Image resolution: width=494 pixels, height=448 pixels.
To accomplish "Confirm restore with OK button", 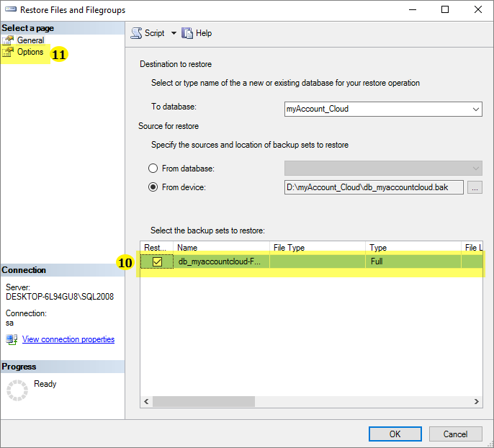I will click(x=395, y=434).
